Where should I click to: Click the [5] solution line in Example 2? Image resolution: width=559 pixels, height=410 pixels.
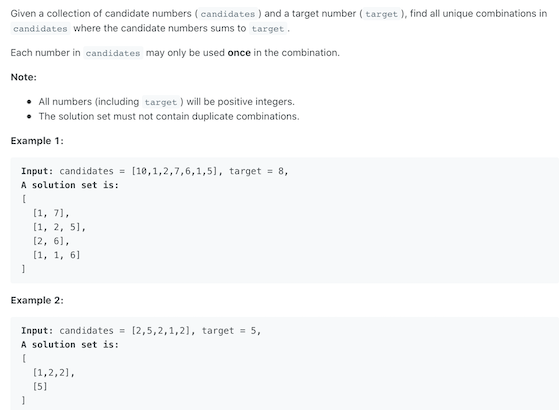[40, 386]
